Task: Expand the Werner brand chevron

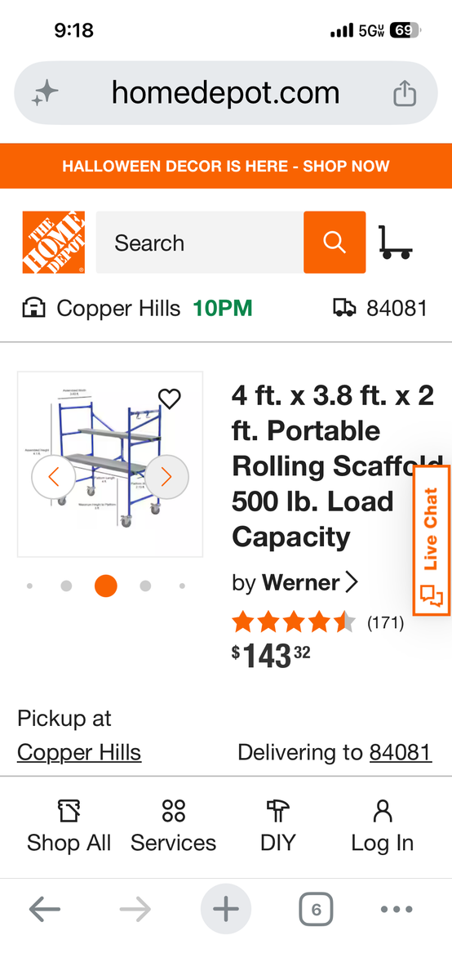Action: pyautogui.click(x=352, y=582)
